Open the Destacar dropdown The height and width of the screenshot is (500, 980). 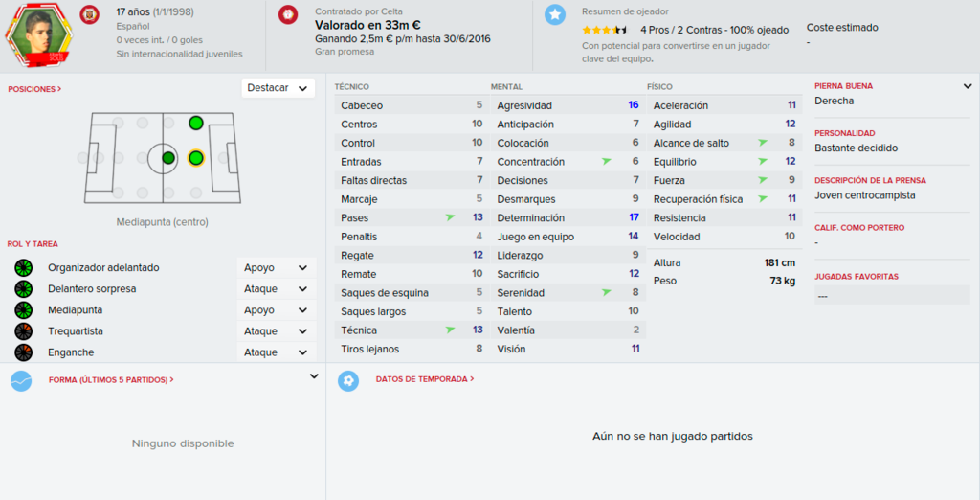278,88
